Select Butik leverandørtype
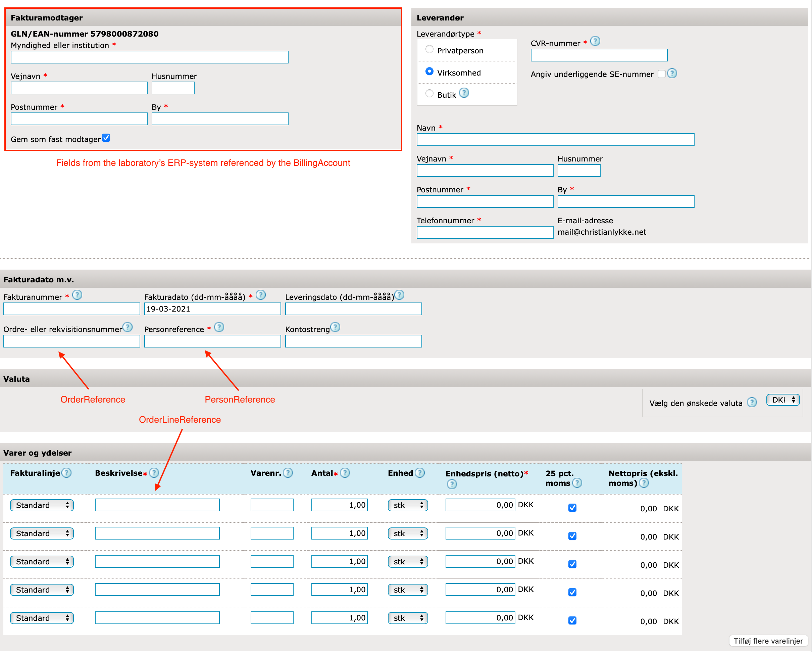The height and width of the screenshot is (652, 812). click(x=429, y=93)
